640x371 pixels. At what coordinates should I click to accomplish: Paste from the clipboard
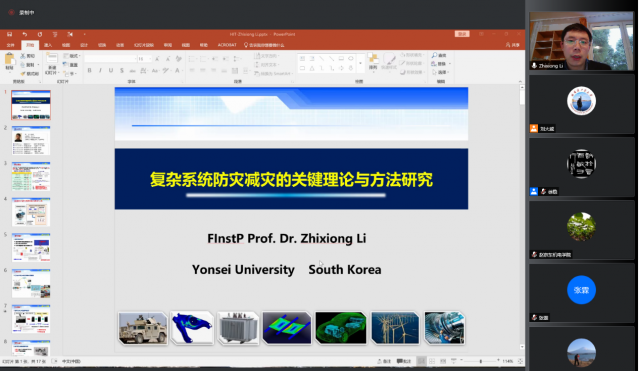point(9,62)
